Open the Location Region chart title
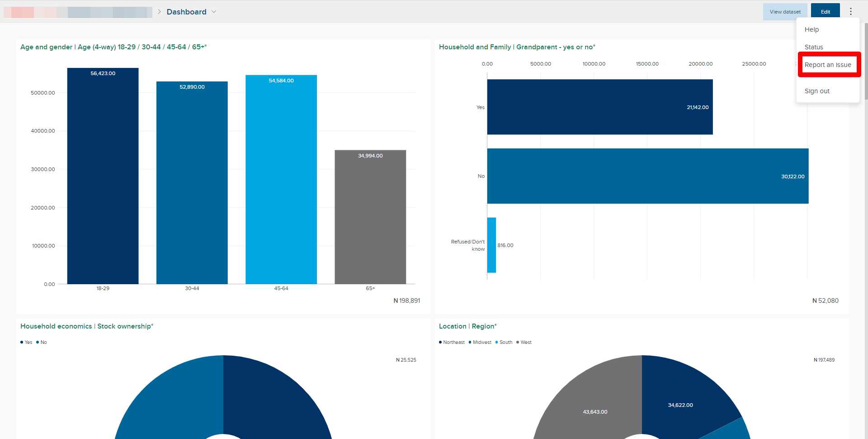The image size is (868, 439). [x=468, y=326]
